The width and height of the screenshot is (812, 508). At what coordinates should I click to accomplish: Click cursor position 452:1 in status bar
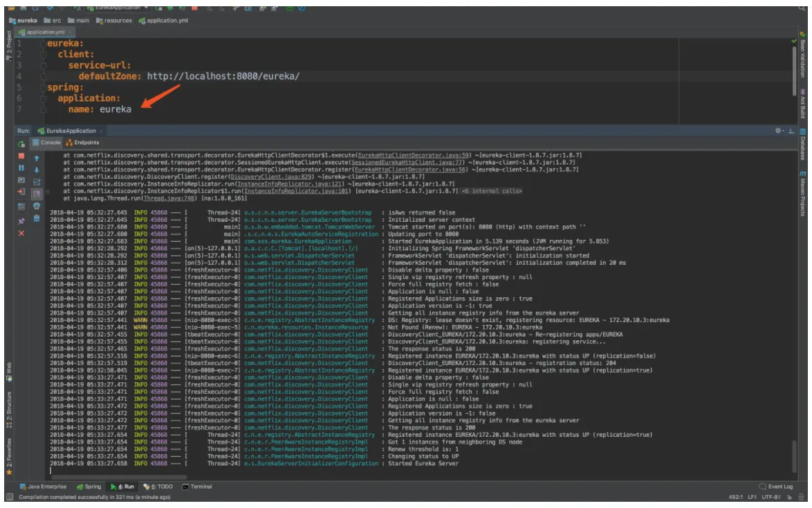pos(736,497)
